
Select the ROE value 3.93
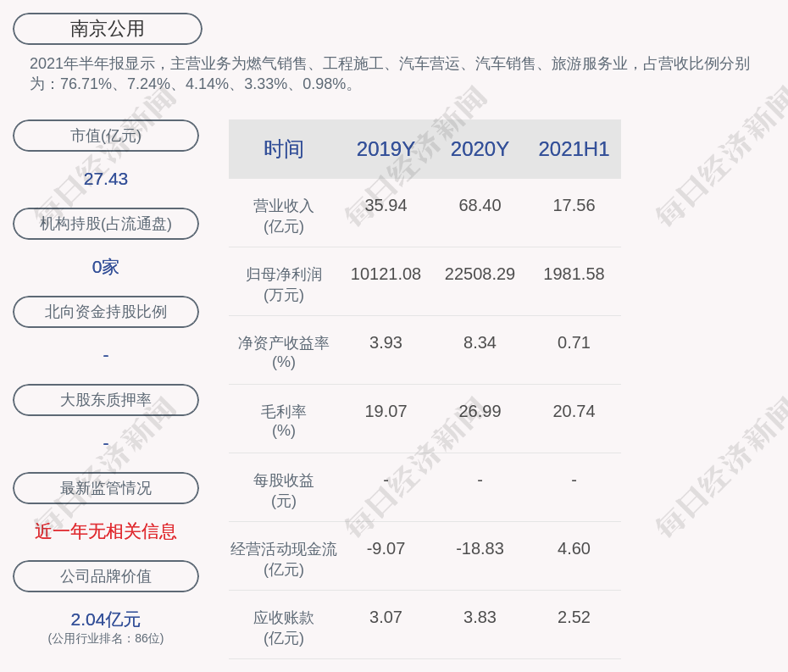point(386,343)
